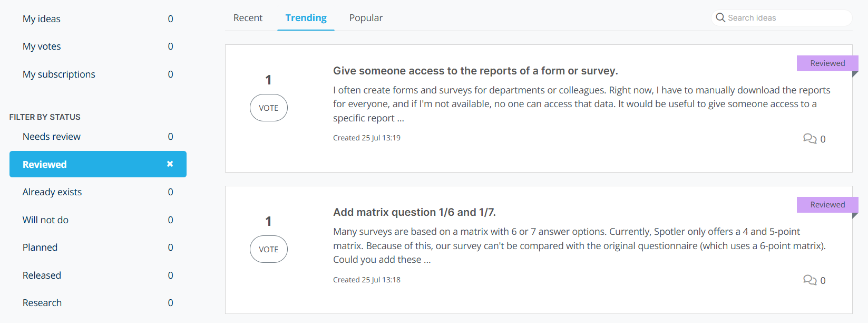This screenshot has width=868, height=323.
Task: Open comments icon on form reports idea
Action: coord(810,139)
